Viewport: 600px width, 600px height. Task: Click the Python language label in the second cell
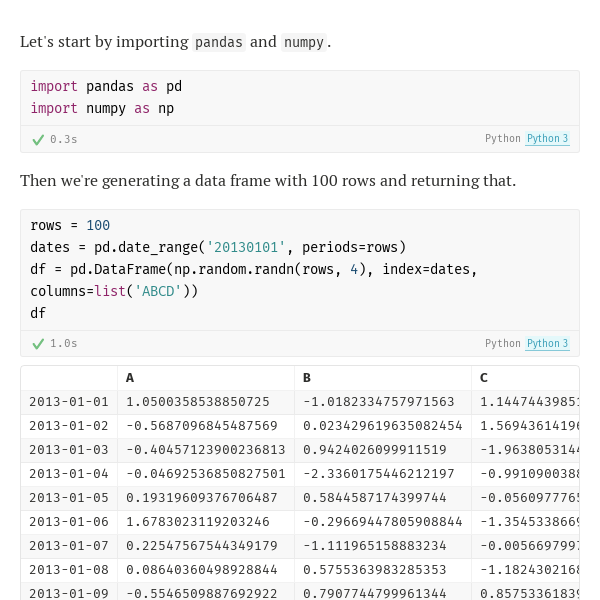coord(503,343)
